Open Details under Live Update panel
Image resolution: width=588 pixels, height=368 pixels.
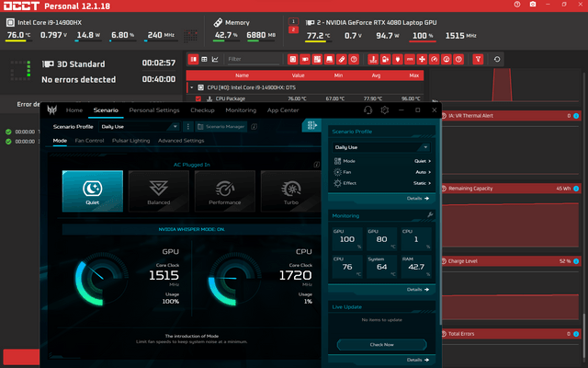[418, 360]
